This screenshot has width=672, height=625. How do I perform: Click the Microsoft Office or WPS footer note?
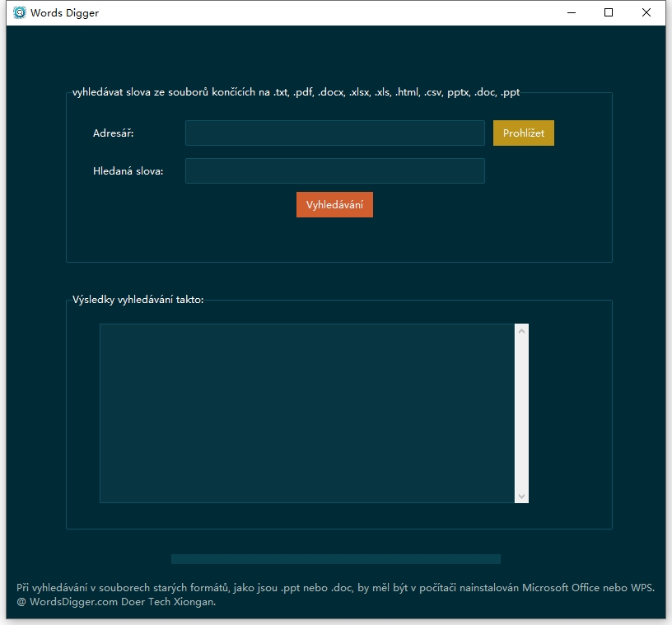point(335,588)
